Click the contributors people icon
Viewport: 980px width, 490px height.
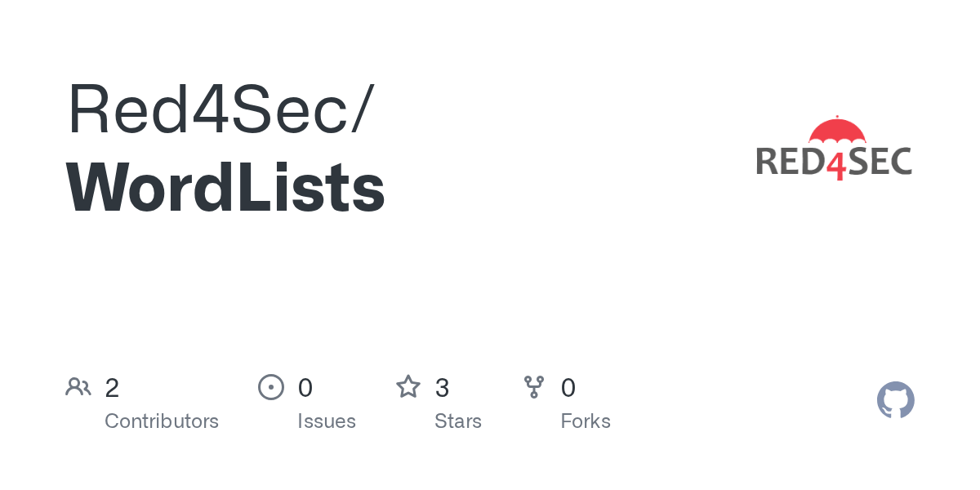click(78, 387)
